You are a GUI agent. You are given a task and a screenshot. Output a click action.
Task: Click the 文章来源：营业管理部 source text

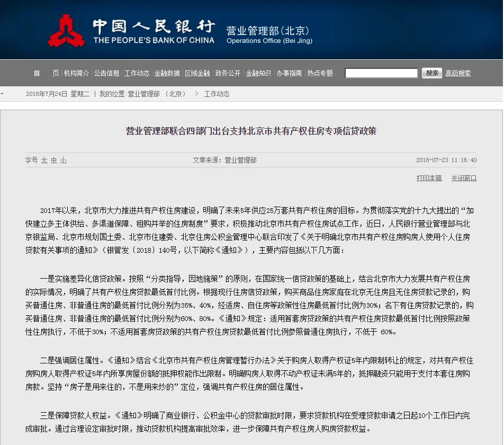click(224, 160)
